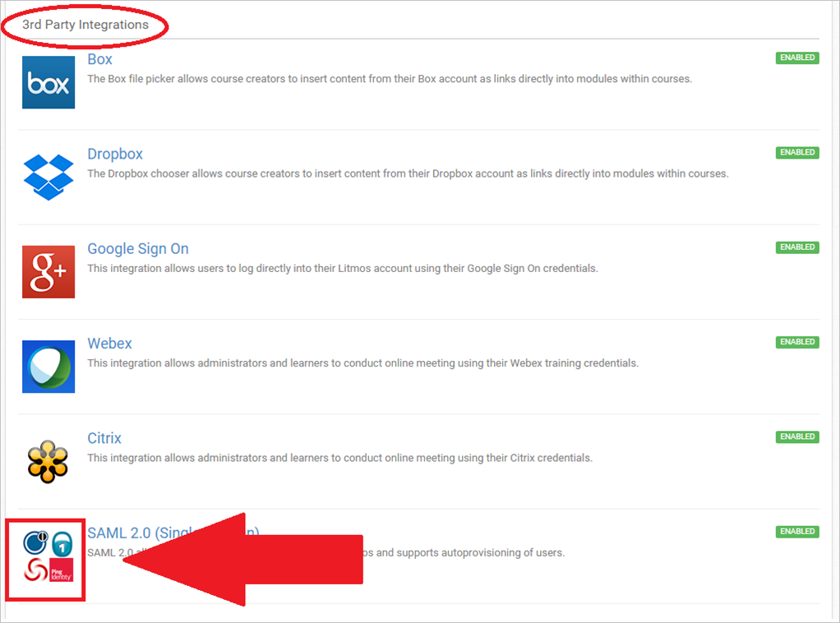The height and width of the screenshot is (623, 840).
Task: Click the ENABLED badge for Box
Action: 797,58
